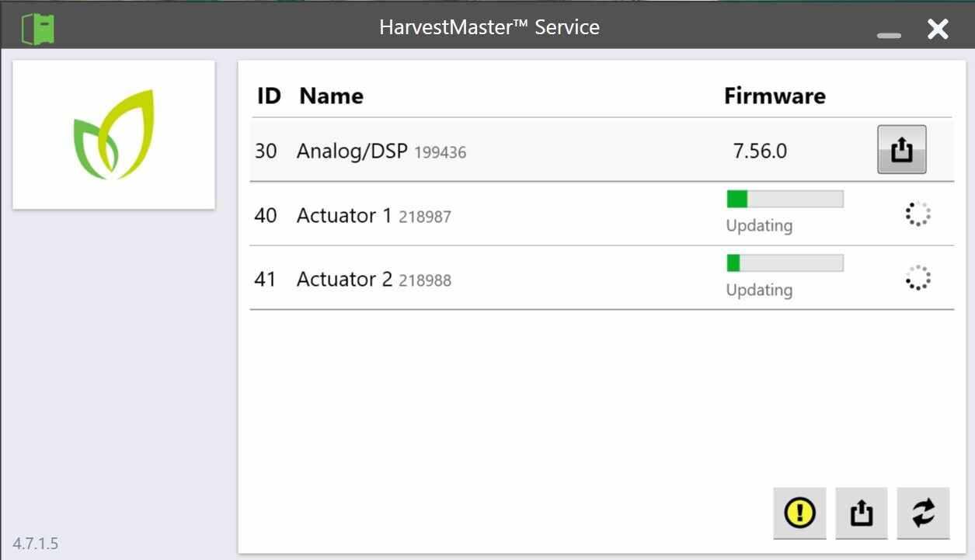This screenshot has height=560, width=975.
Task: Click the bottom update-all firmware upload button
Action: tap(862, 513)
